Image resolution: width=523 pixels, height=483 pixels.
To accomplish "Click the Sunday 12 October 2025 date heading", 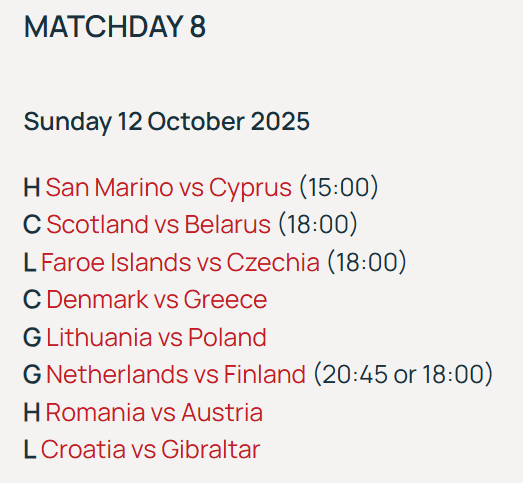I will (x=167, y=122).
